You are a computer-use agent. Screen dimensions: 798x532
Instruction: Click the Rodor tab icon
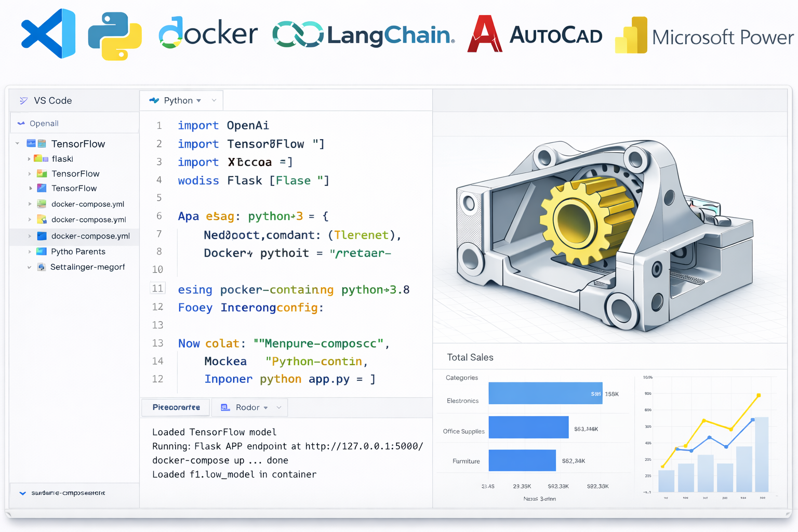pos(225,407)
